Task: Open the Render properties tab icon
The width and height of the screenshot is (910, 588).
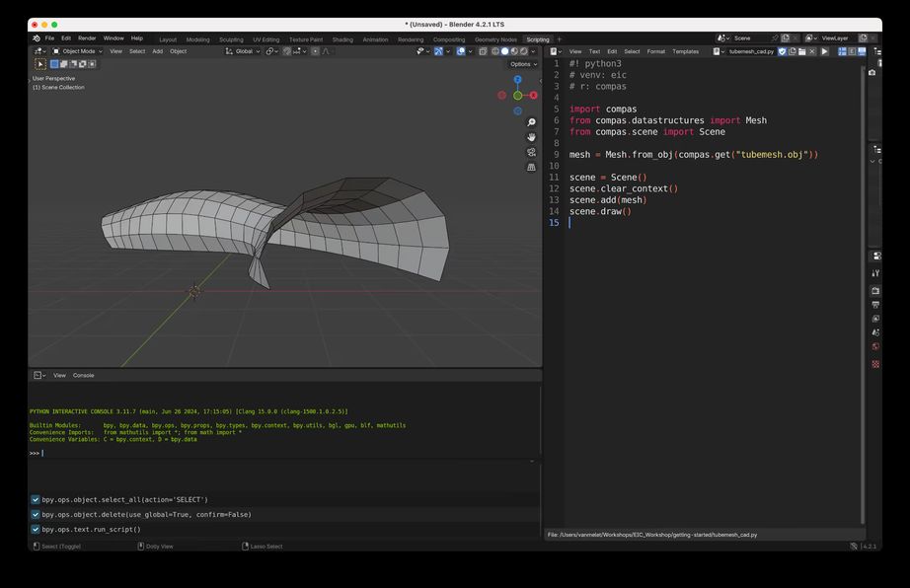Action: pyautogui.click(x=876, y=290)
